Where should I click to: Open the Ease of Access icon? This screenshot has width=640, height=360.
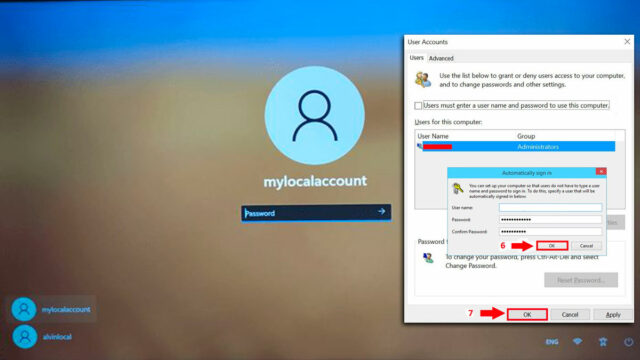[603, 342]
